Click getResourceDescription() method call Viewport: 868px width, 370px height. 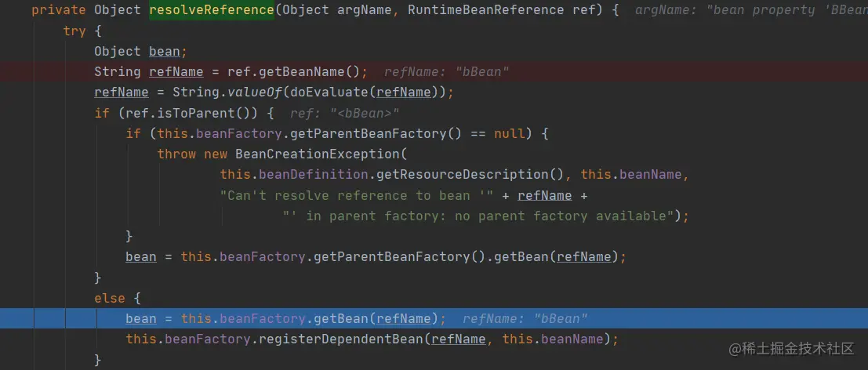470,175
